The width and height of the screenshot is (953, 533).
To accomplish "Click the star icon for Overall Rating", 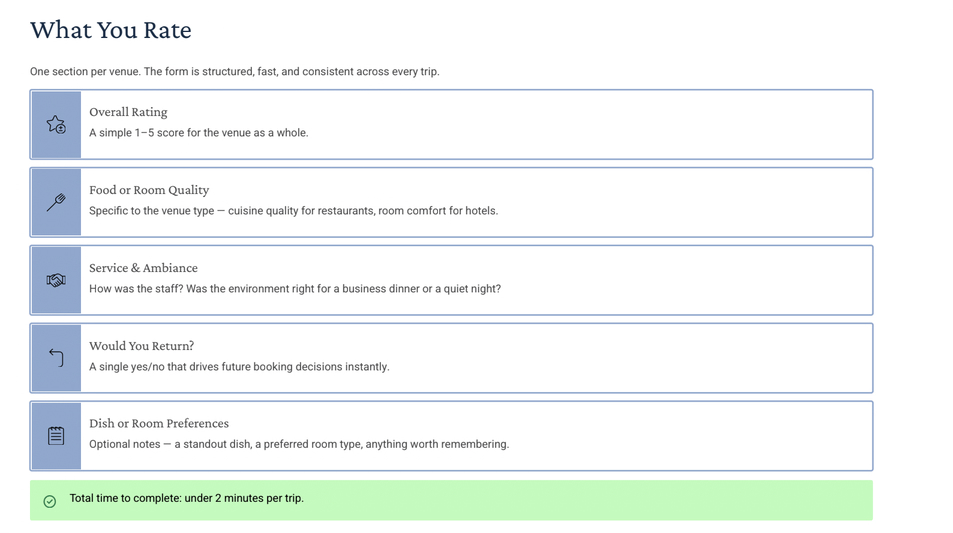I will point(56,125).
